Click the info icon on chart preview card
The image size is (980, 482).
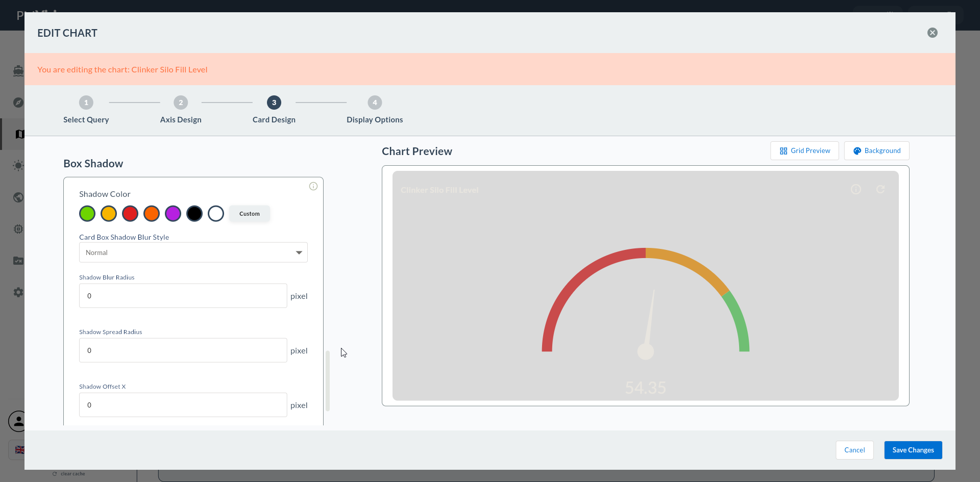[x=856, y=189]
